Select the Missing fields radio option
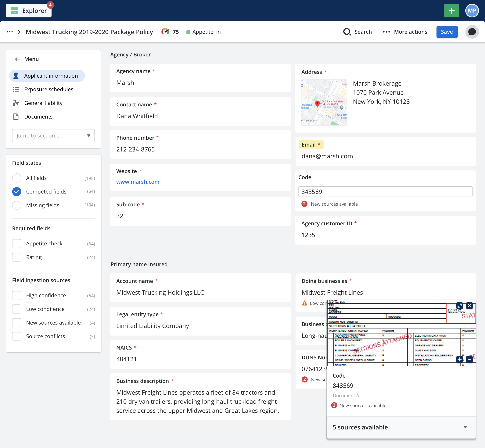Image resolution: width=485 pixels, height=448 pixels. click(x=17, y=205)
